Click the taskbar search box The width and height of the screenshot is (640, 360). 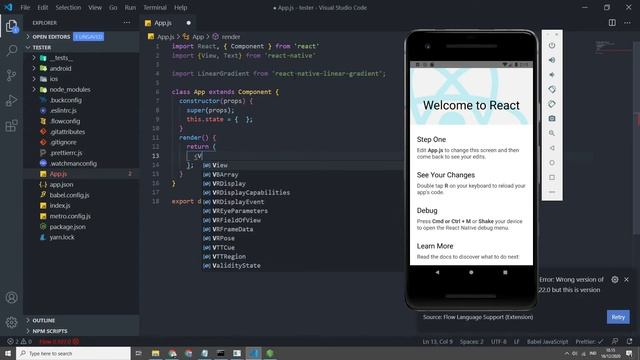(x=73, y=353)
